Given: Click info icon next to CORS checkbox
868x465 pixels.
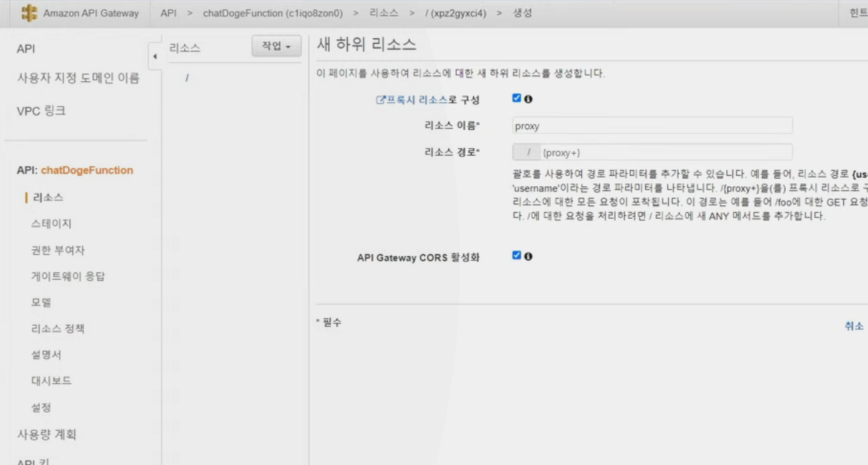Looking at the screenshot, I should point(528,256).
